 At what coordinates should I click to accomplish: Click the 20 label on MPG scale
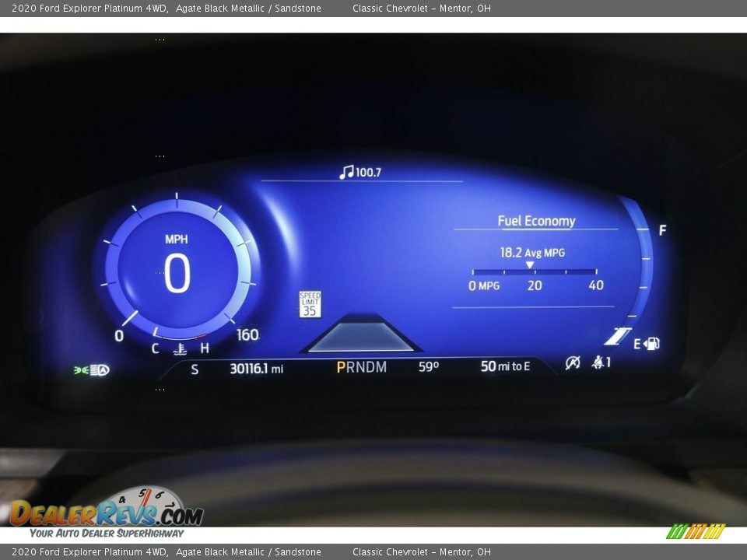tap(535, 285)
